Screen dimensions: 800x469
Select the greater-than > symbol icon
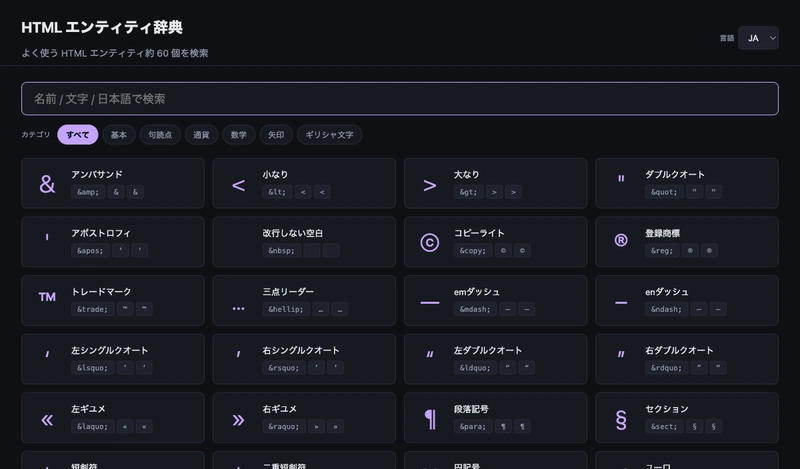(x=430, y=184)
